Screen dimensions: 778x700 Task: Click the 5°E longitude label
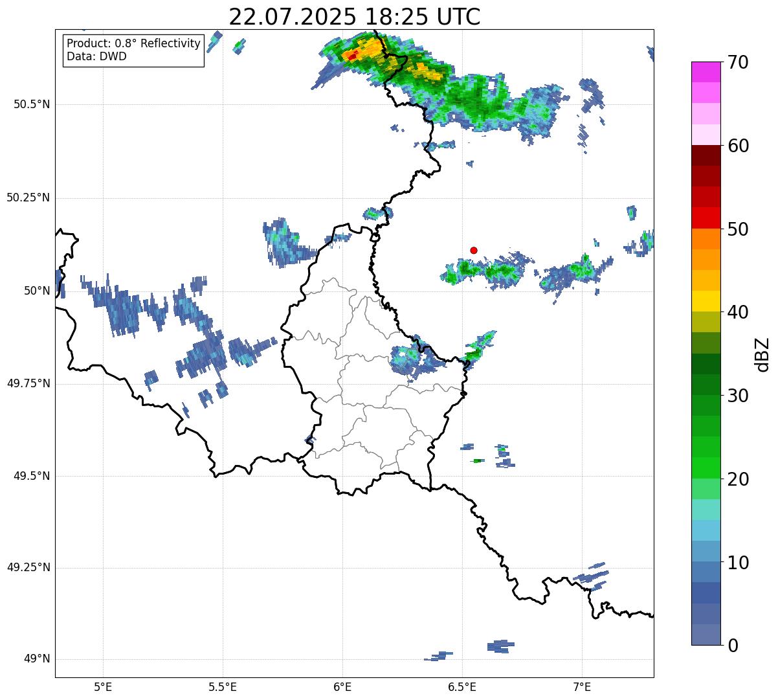103,686
